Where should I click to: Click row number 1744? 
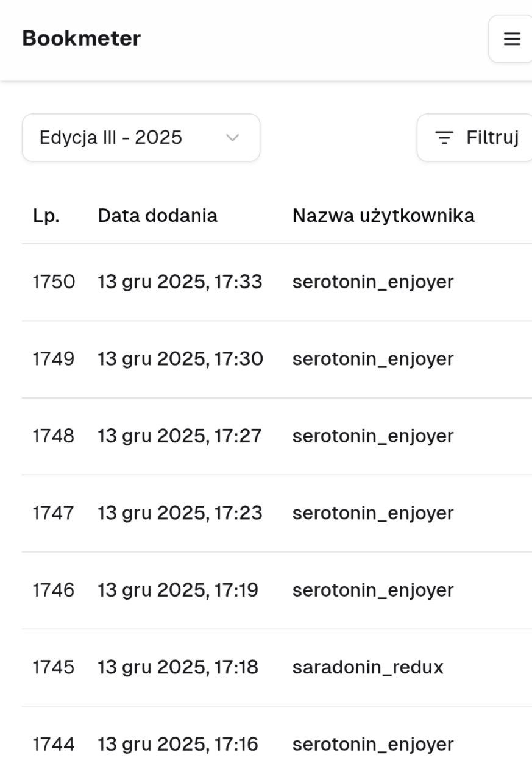click(x=54, y=745)
